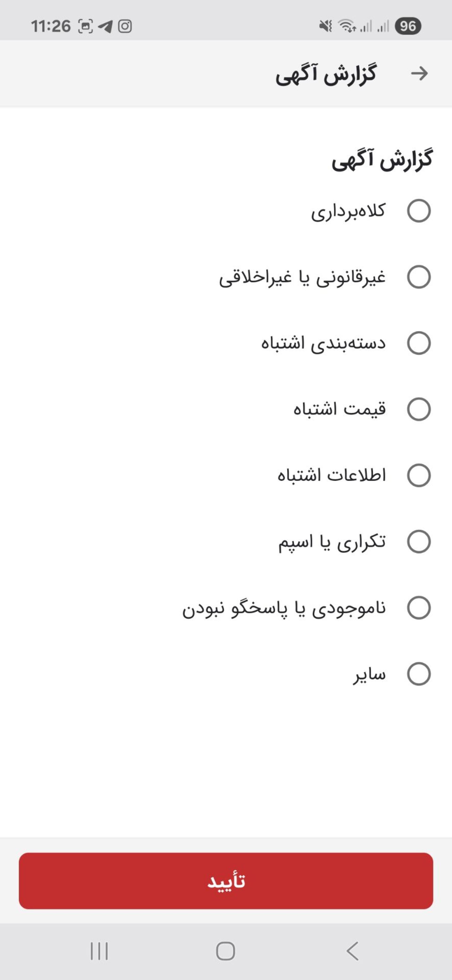
Task: Choose the تکراری یا اسپم radio option
Action: (419, 542)
